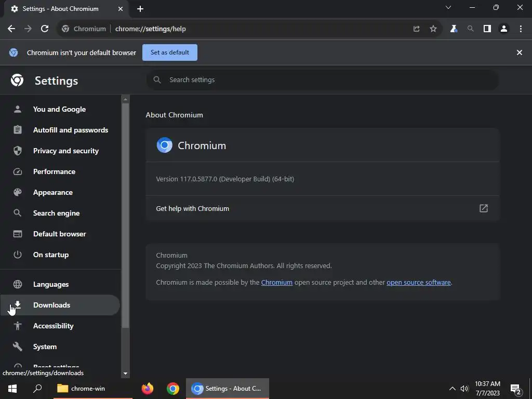532x399 pixels.
Task: Open the profile avatar menu
Action: click(504, 29)
